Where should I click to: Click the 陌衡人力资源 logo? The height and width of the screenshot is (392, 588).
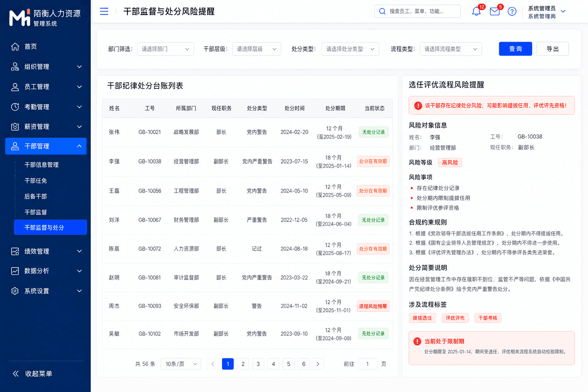click(45, 18)
